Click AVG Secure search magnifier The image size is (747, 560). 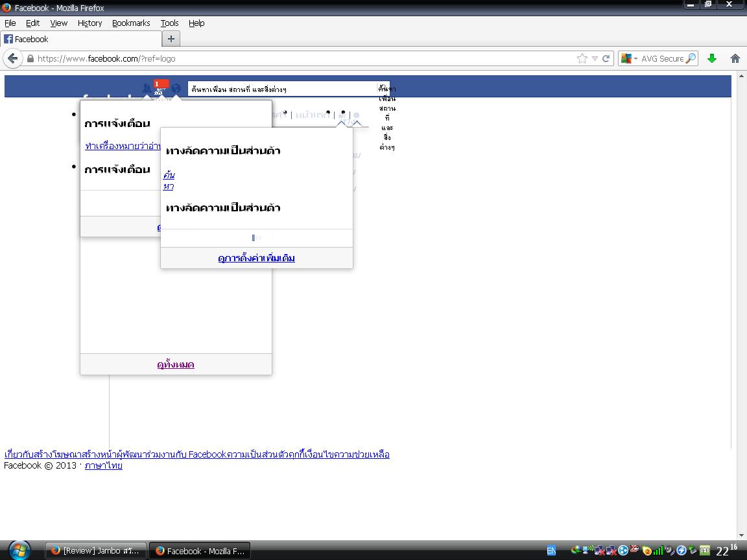coord(691,58)
